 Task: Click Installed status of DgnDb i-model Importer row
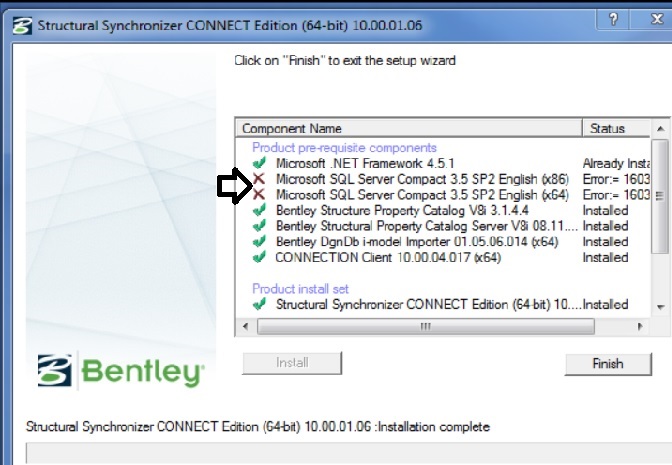click(606, 242)
